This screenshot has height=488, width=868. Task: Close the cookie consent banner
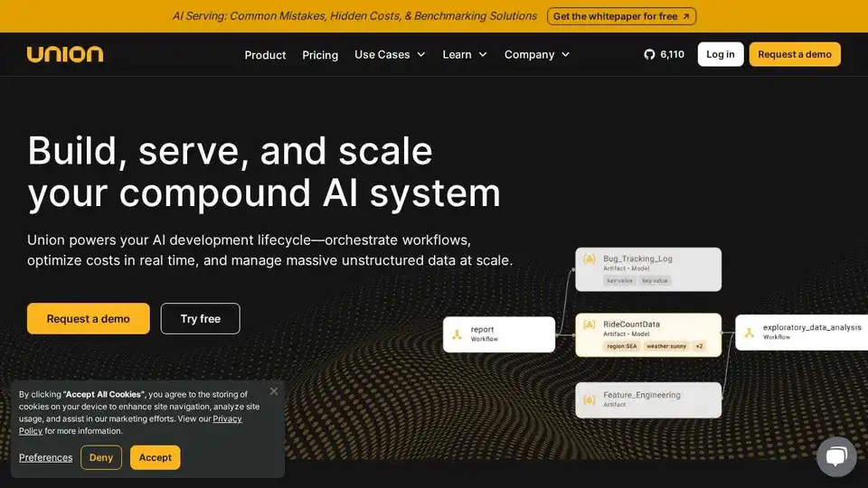point(274,391)
